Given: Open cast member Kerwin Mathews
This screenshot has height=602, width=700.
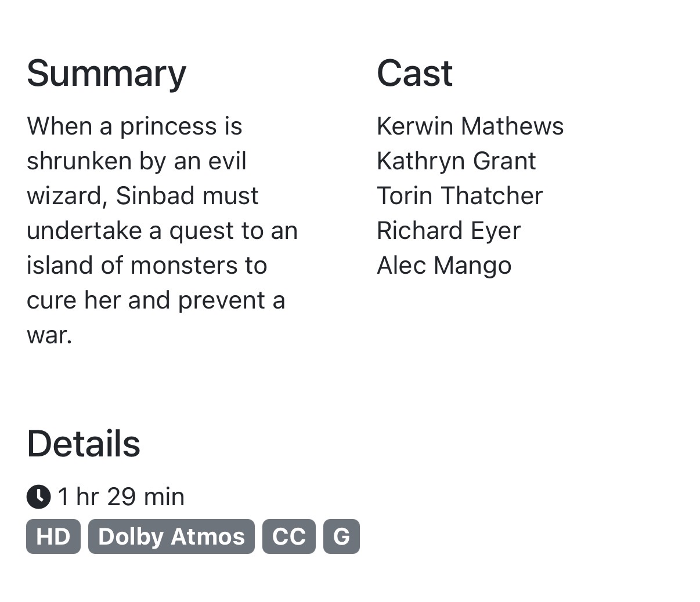Looking at the screenshot, I should (470, 126).
